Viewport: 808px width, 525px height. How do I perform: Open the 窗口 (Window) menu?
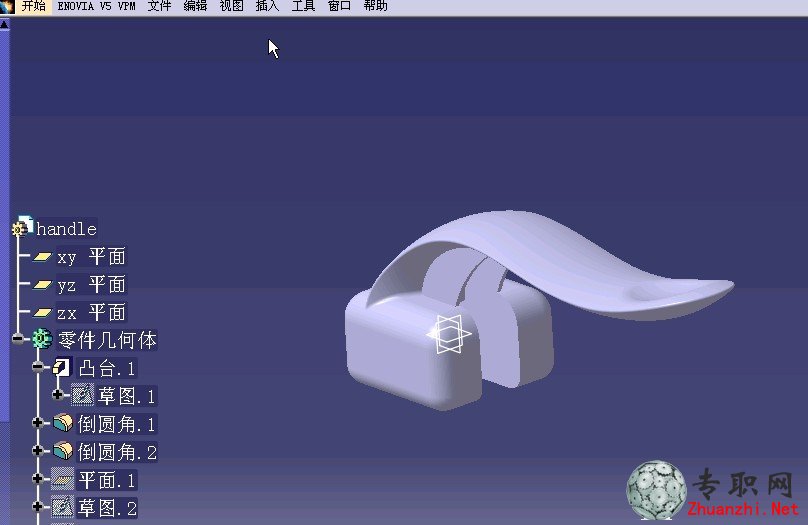[339, 6]
